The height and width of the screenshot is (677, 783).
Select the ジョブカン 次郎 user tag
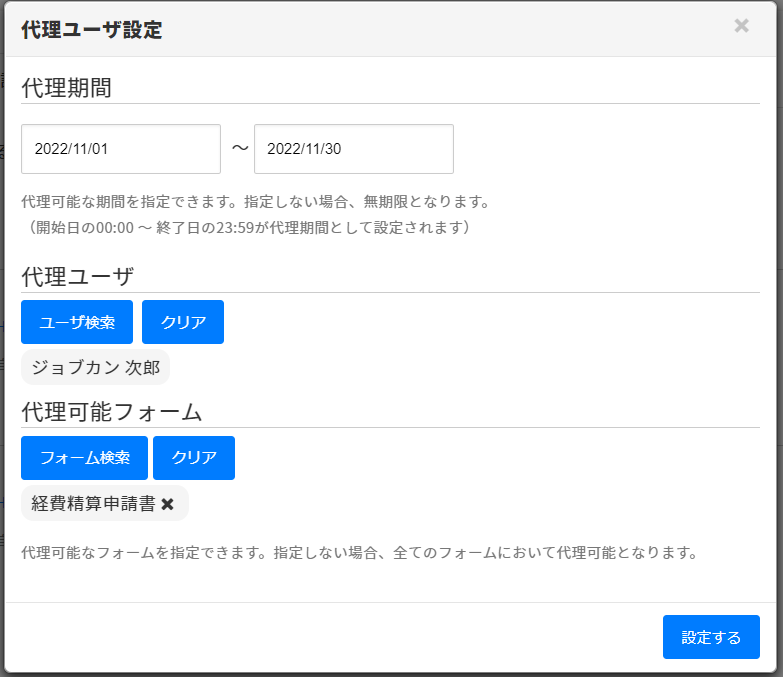pos(95,367)
